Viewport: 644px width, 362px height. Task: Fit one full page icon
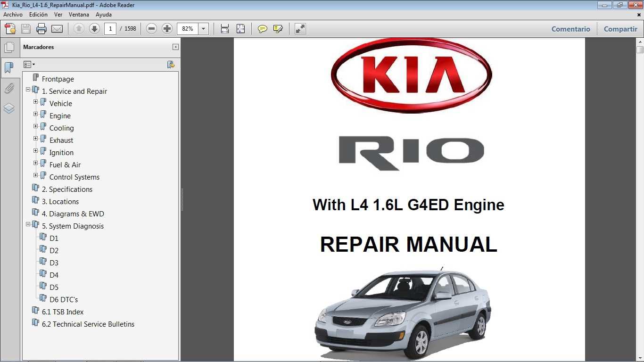[240, 29]
